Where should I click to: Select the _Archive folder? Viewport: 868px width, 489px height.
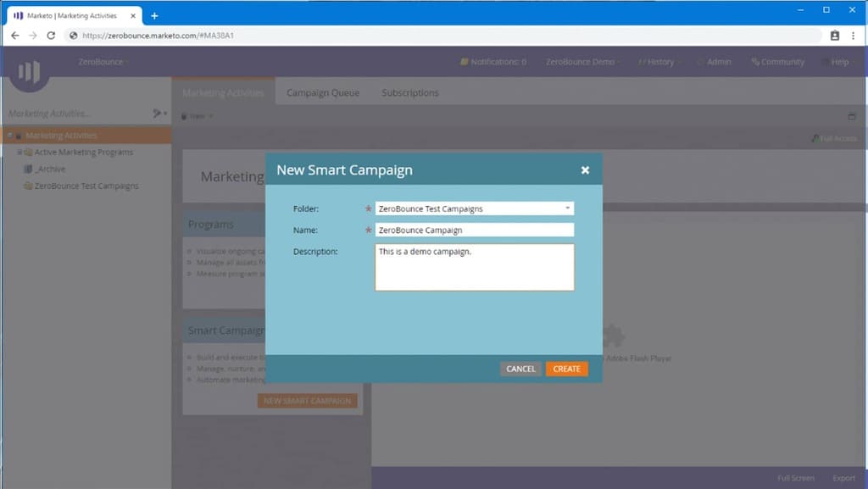tap(50, 169)
